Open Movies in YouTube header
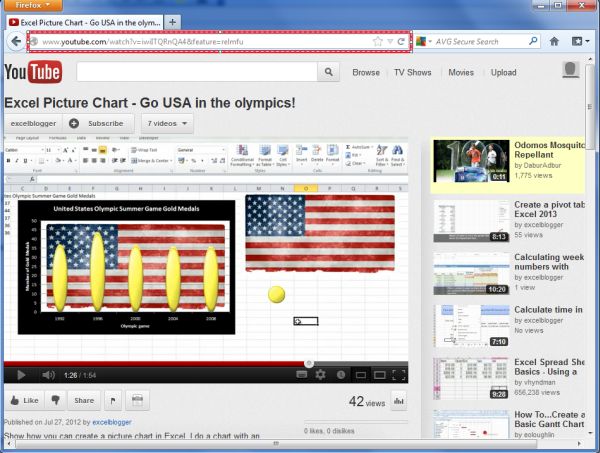 461,72
